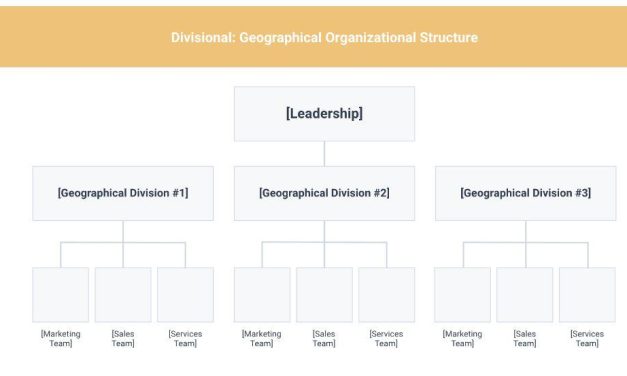Select the Services Team label under Division #1
The image size is (627, 376).
click(x=185, y=338)
